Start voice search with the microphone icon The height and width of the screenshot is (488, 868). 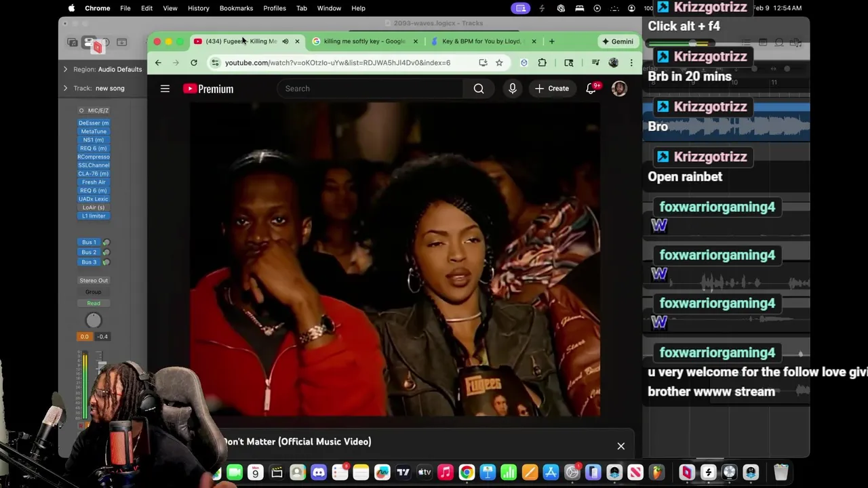512,89
